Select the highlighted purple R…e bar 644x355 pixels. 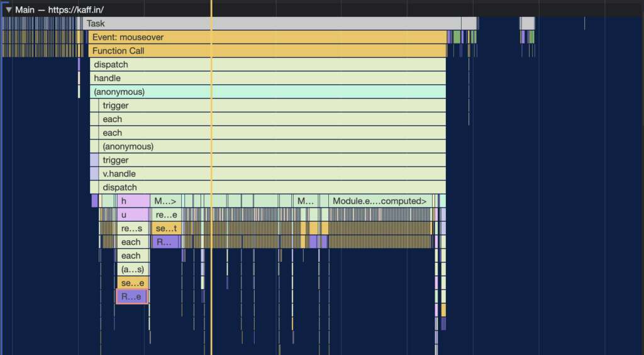[132, 297]
